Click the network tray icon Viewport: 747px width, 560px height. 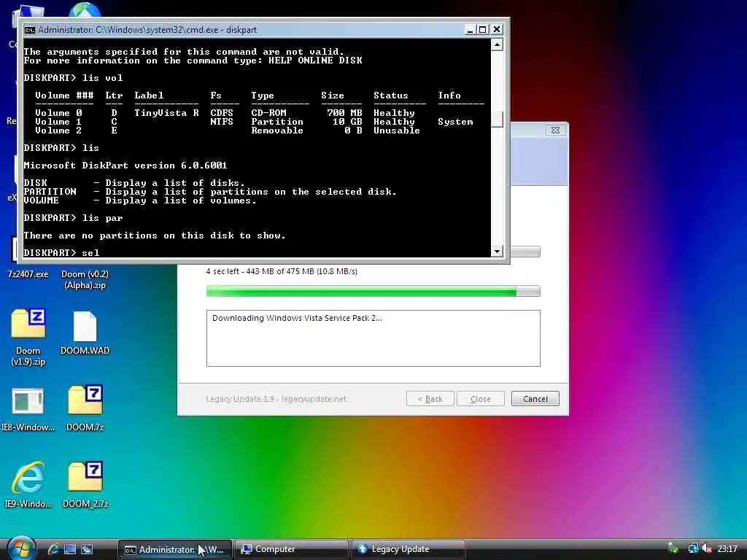693,548
